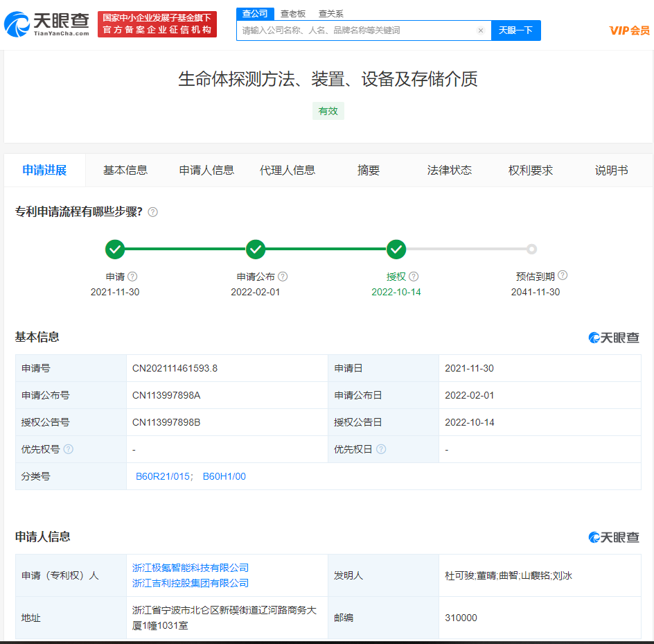Open applicant 浙江极氪智能科技有限公司 link

coord(191,568)
